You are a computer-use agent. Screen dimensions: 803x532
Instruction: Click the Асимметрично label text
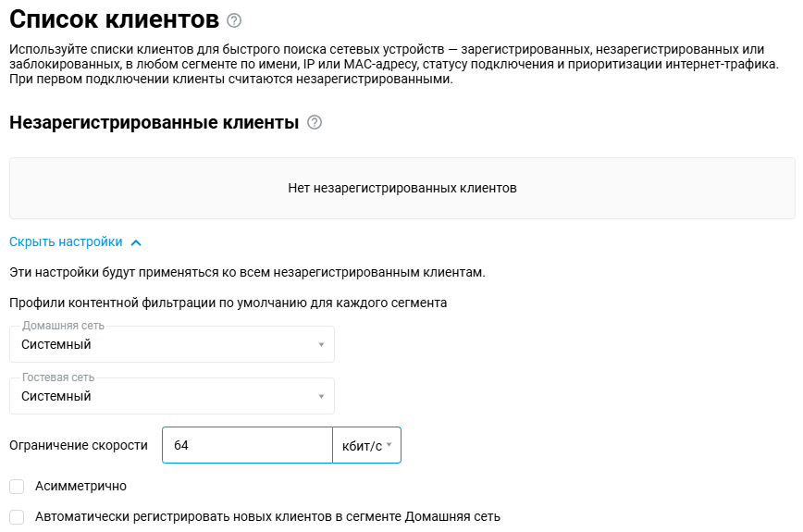tap(80, 487)
